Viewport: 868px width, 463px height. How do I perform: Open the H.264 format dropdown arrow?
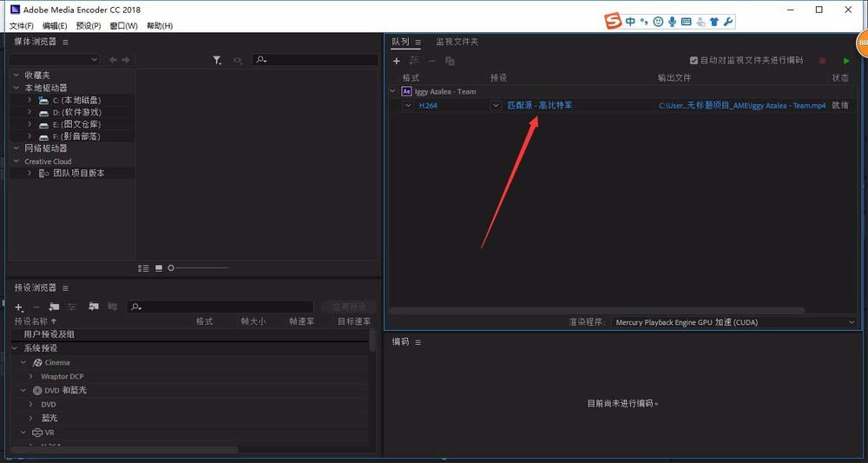[408, 105]
